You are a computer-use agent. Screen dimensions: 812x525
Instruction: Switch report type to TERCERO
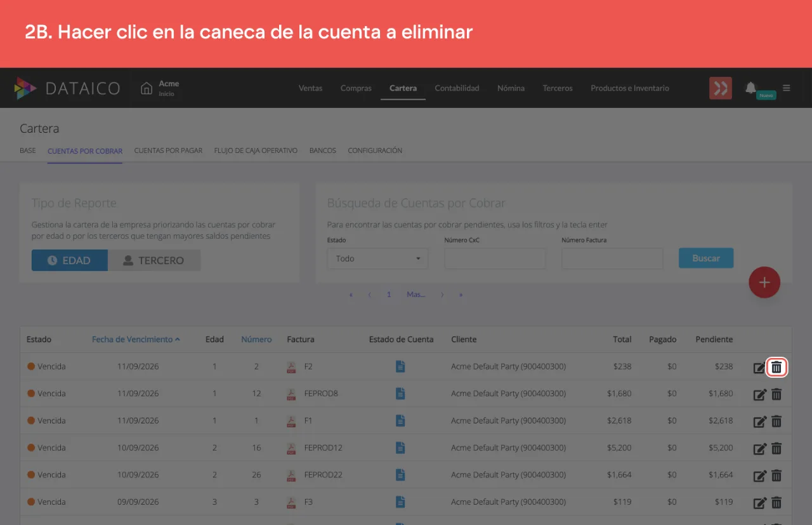154,260
